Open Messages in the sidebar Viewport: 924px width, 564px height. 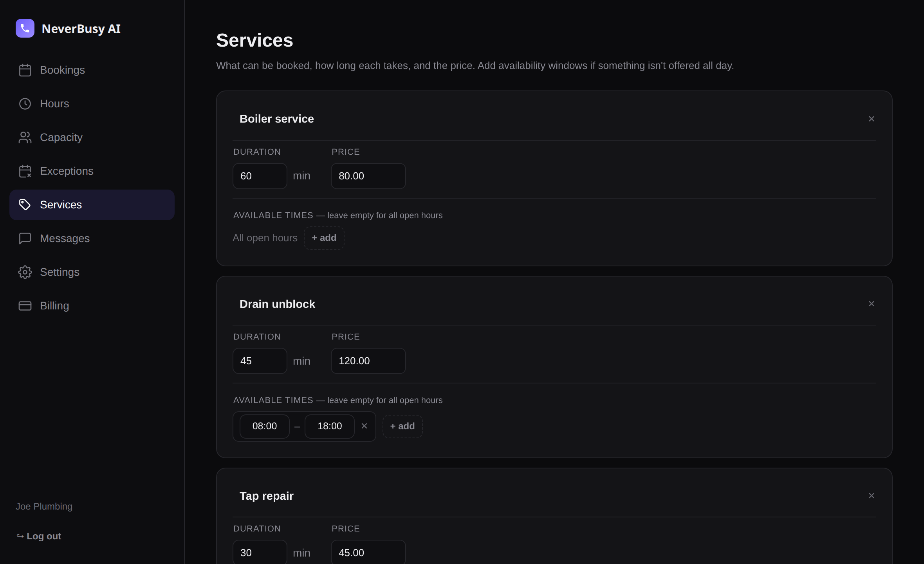coord(92,239)
